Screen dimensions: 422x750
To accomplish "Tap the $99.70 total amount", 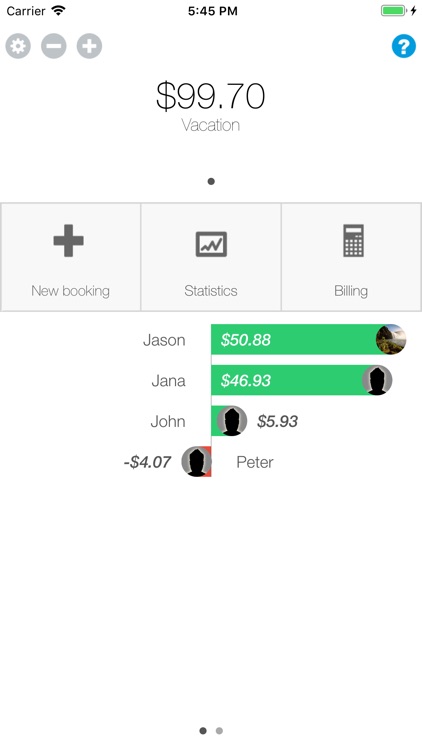I will click(211, 96).
